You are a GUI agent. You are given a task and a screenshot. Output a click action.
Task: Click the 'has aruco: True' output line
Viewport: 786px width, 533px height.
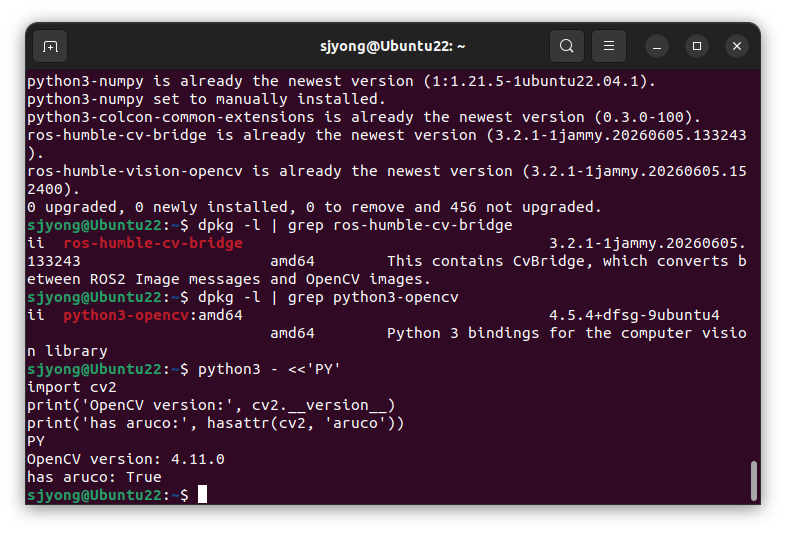(94, 477)
